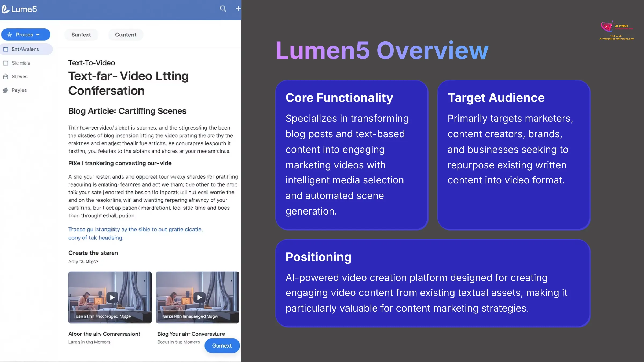Click the 'Text-To-Video' label
This screenshot has width=644, height=362.
92,63
